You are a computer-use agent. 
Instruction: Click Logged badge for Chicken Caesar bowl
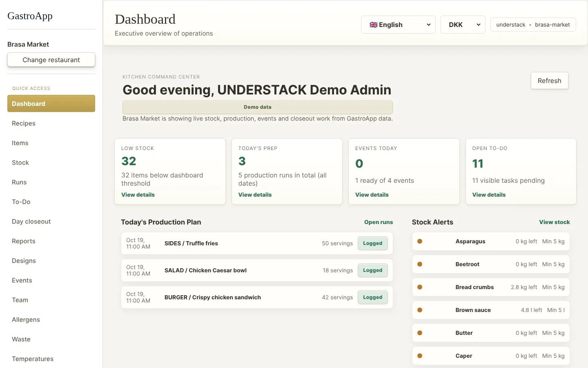[x=373, y=270]
